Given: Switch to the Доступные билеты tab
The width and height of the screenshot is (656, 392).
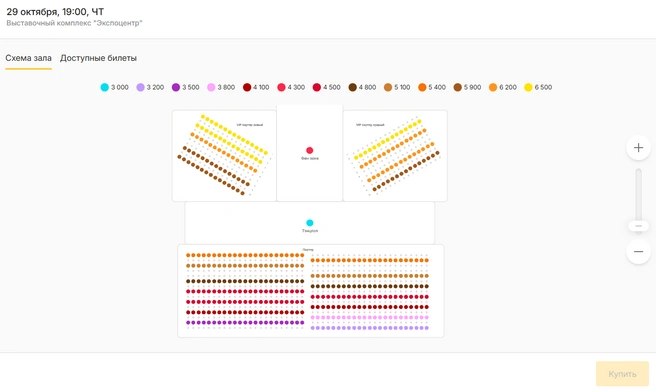Looking at the screenshot, I should pyautogui.click(x=98, y=58).
